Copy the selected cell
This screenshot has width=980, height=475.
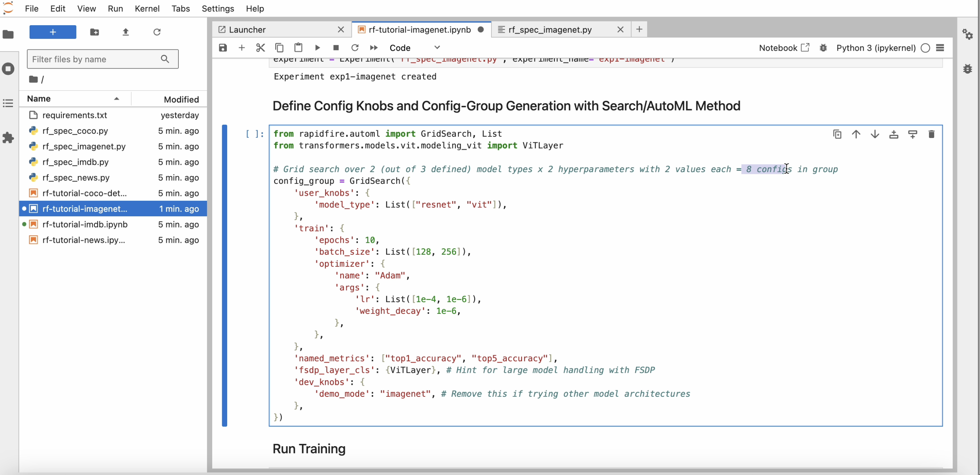[x=279, y=47]
